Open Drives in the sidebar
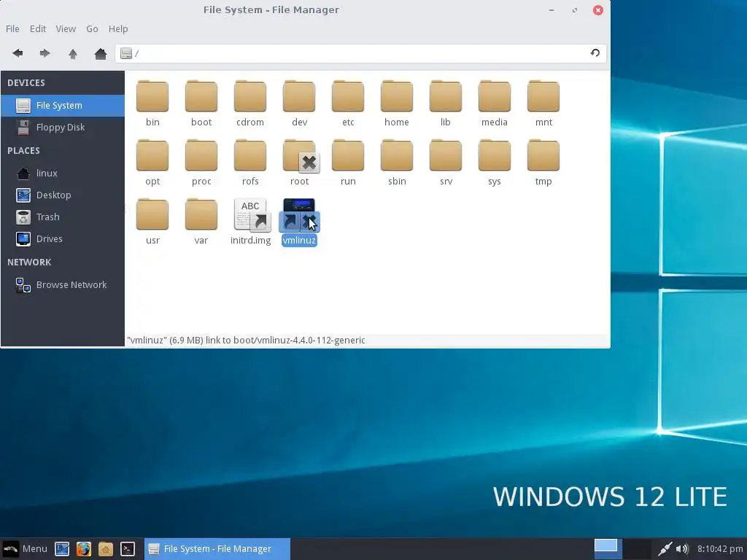The height and width of the screenshot is (560, 747). (x=63, y=238)
